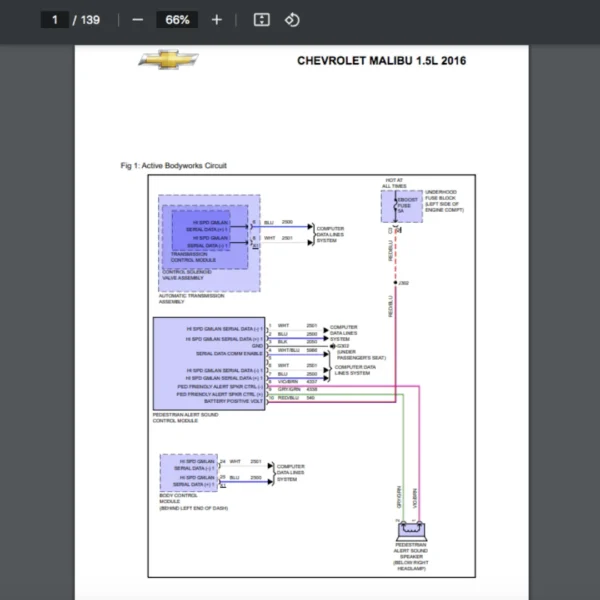Click the Fig 1 Active Bodyworks Circuit caption

173,165
